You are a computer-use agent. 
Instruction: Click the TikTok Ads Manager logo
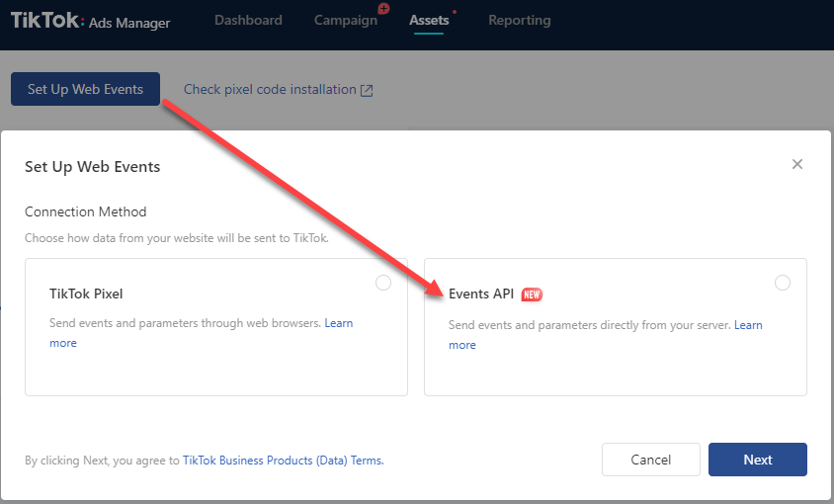click(x=91, y=22)
